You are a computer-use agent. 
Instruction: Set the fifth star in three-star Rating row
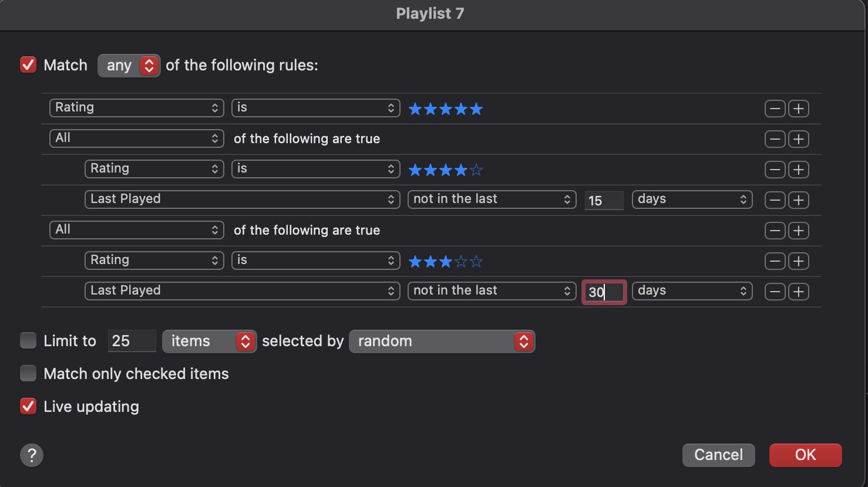point(476,261)
